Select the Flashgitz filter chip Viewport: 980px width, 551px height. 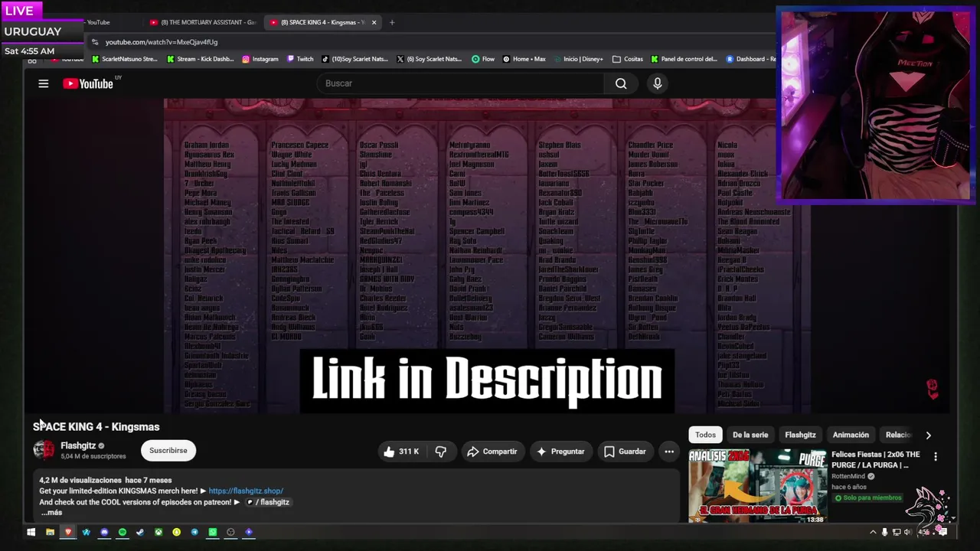pos(800,435)
